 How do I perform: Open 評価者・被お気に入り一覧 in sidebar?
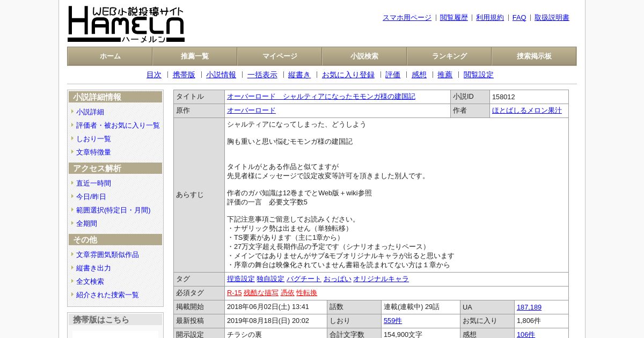[x=118, y=126]
